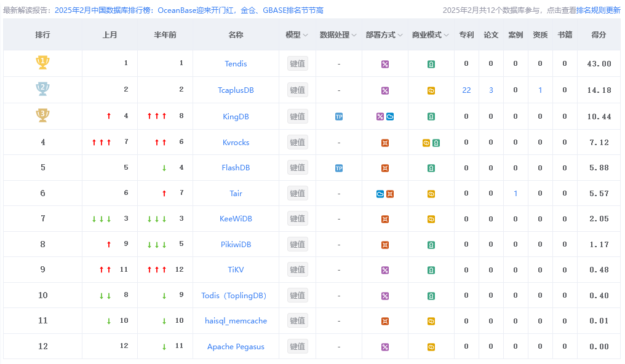Click the 得分 column header
Viewport: 625px width, 364px height.
599,35
